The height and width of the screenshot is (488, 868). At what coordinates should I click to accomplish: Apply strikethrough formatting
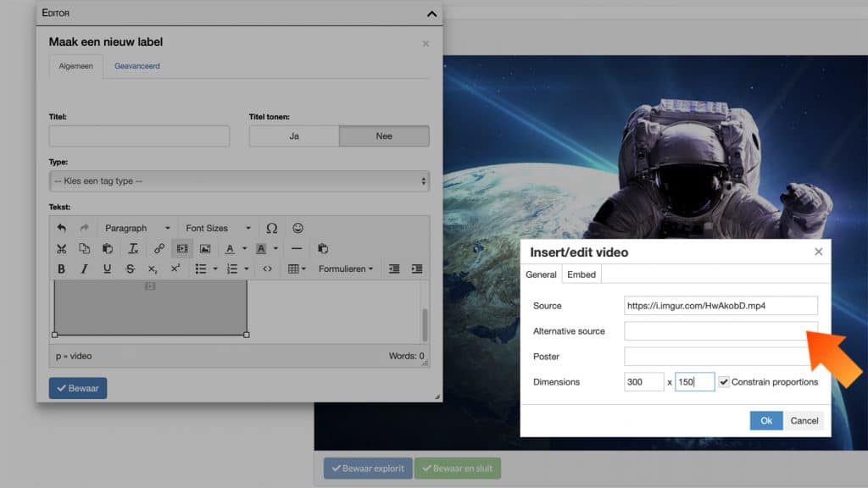pos(130,269)
